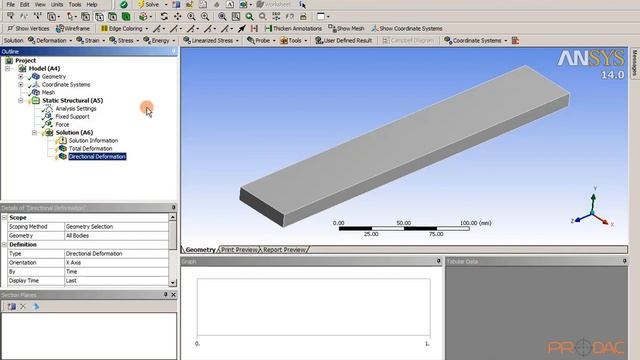Collapse the Solution (A6) node
640x360 pixels.
pyautogui.click(x=34, y=132)
